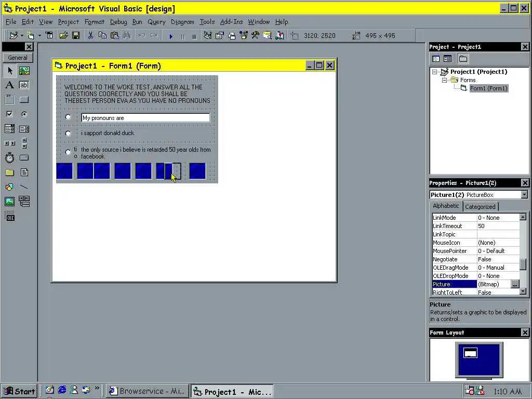
Task: Select Form1 (Form1) in the project tree
Action: pyautogui.click(x=488, y=88)
